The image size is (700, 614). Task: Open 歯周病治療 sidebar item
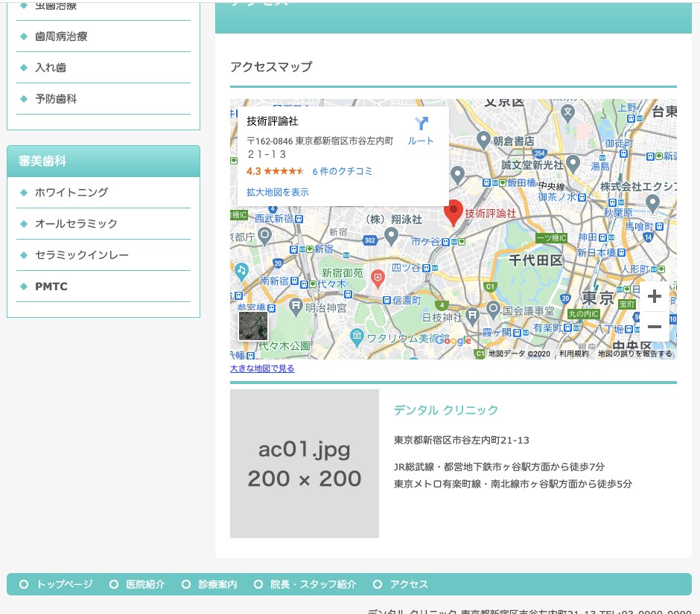tap(103, 36)
